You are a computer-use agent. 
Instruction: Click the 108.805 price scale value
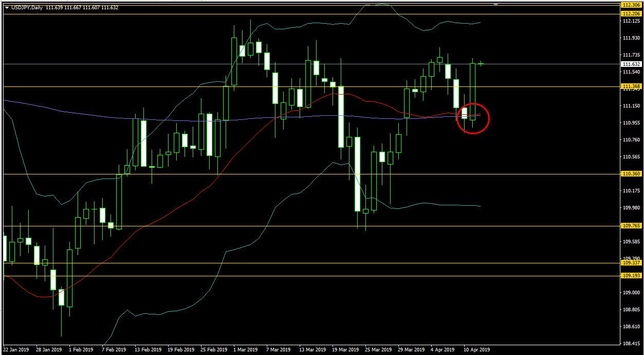coord(631,310)
